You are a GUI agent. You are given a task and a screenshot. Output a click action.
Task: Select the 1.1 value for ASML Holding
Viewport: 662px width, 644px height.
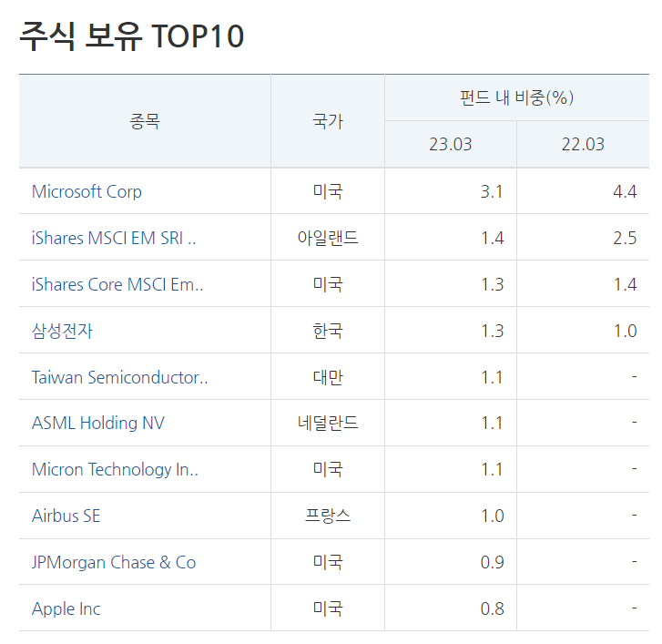[492, 424]
